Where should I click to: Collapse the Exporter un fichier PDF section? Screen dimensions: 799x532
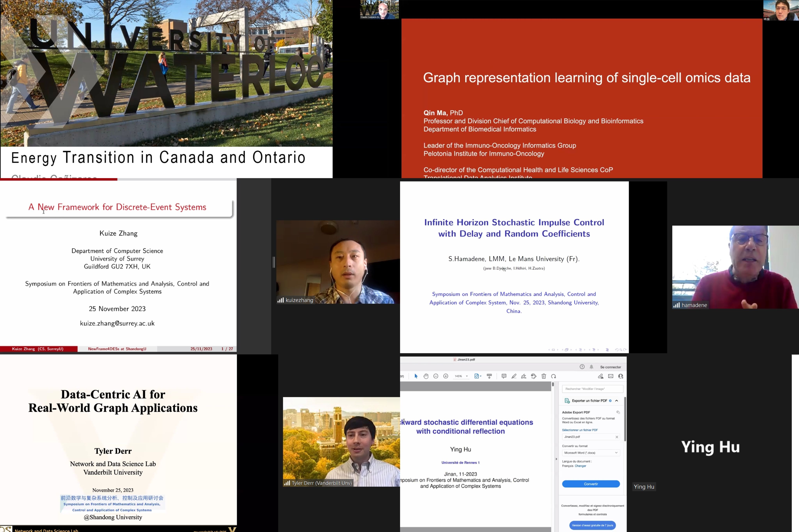point(617,401)
